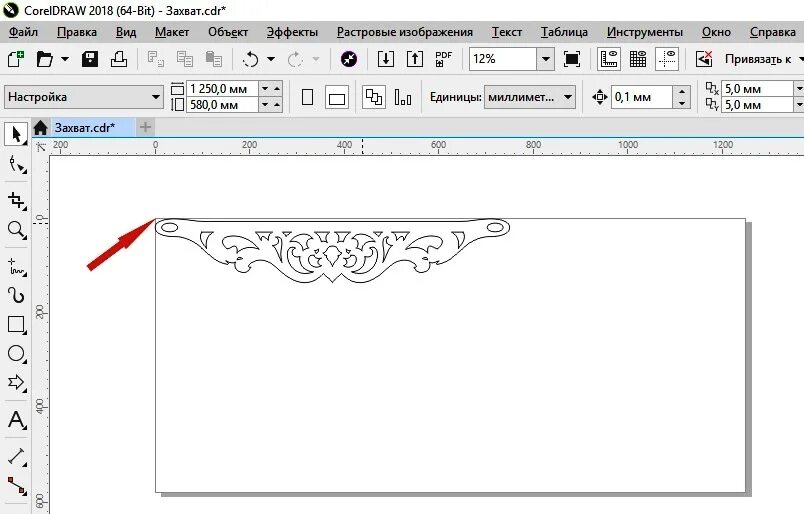Click the full-screen preview icon

coord(572,58)
